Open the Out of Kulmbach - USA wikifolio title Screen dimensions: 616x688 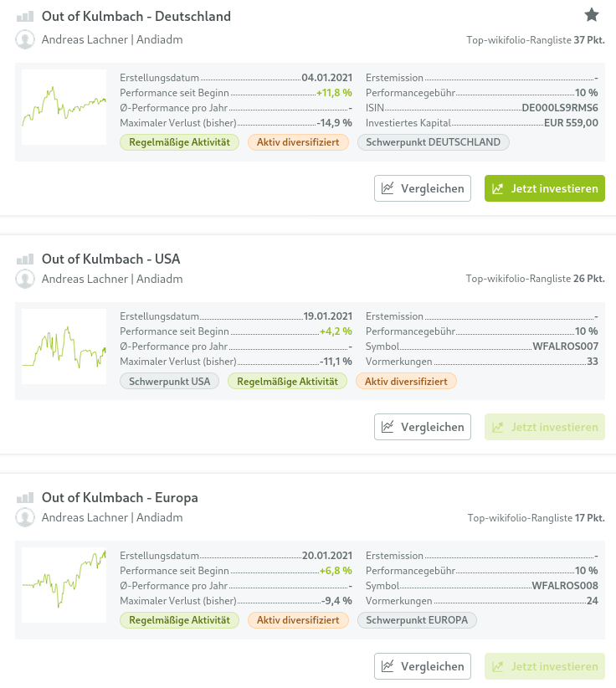(110, 259)
